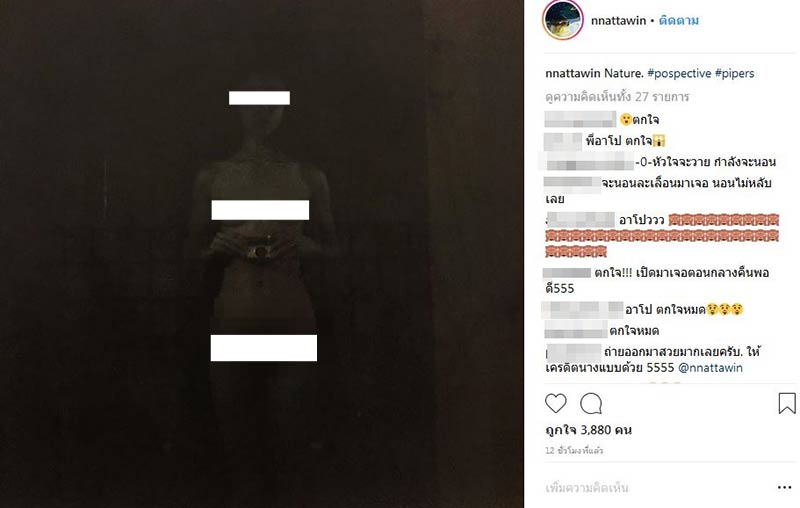The image size is (800, 508).
Task: Open the 12 hours ago timestamp
Action: [574, 450]
